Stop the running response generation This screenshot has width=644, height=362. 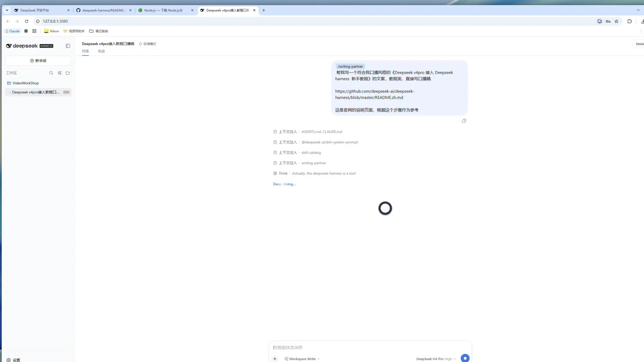point(465,358)
